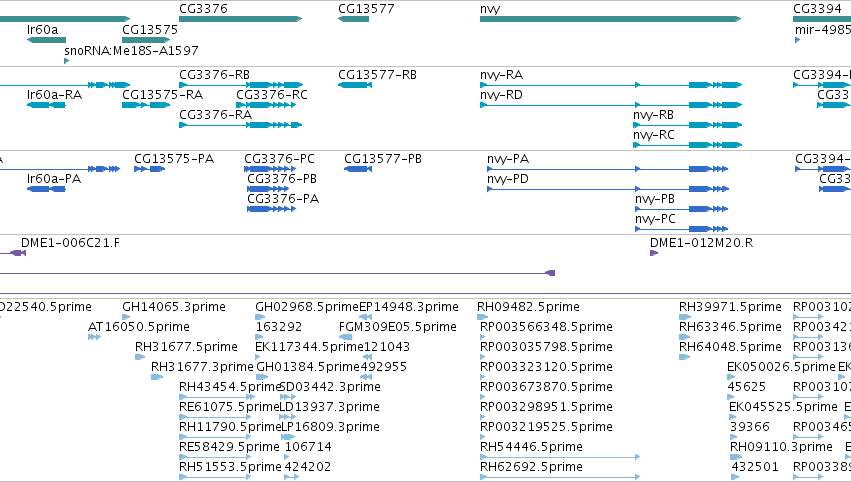Select the DME1-012M20.R clone end marker
This screenshot has height=482, width=851.
[x=654, y=253]
